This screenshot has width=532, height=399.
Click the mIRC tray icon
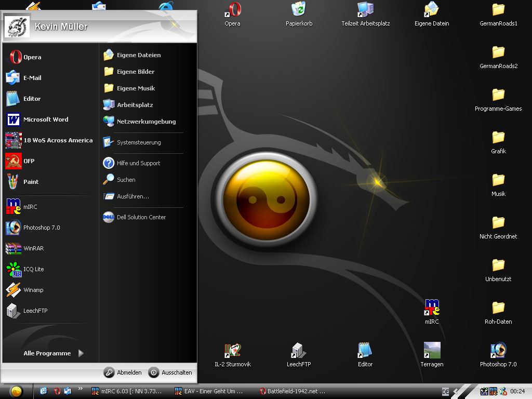click(x=493, y=392)
